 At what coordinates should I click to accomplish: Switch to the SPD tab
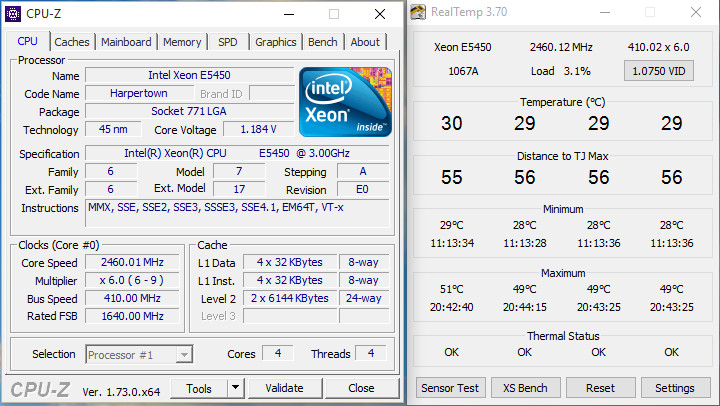point(228,42)
